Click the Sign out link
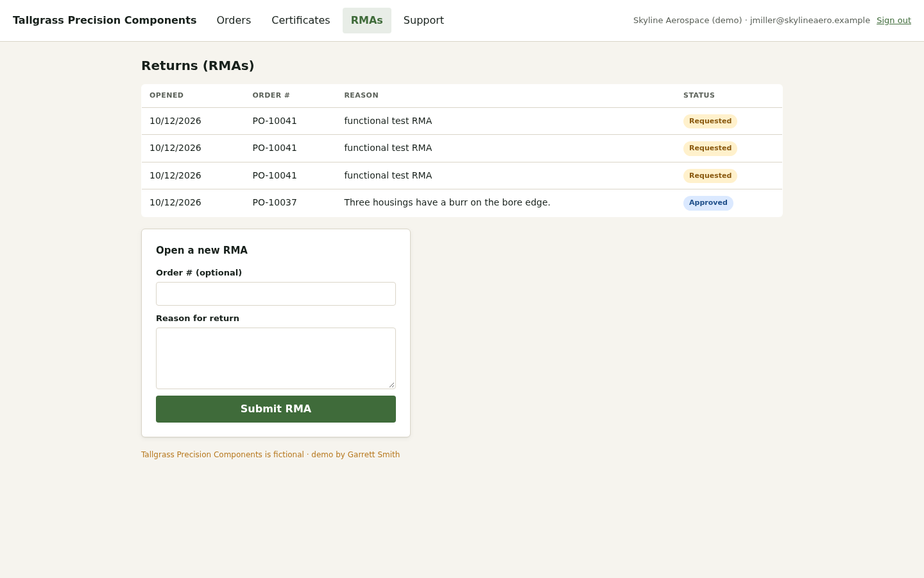Screen dimensions: 924x578 pyautogui.click(x=893, y=21)
